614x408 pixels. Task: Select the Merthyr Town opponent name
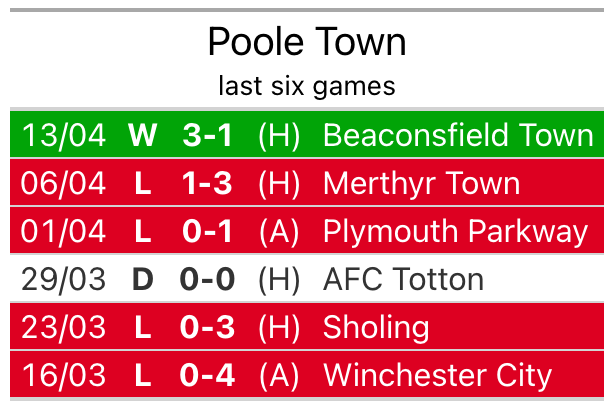(421, 183)
